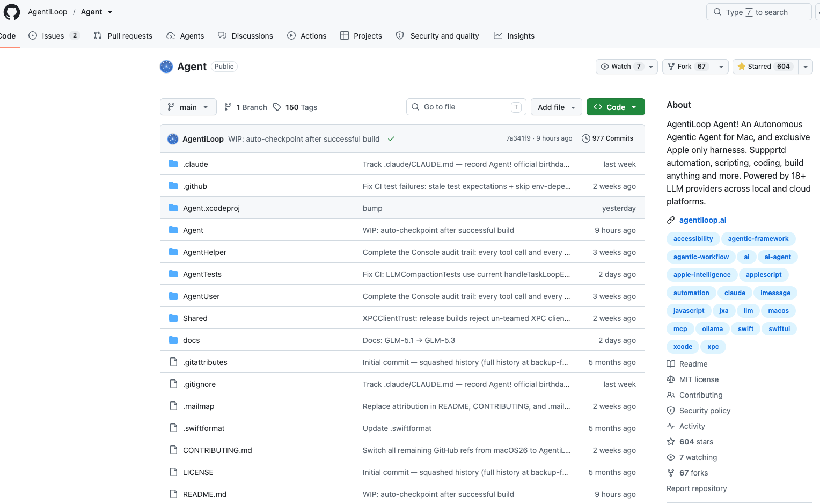Screen dimensions: 820x504
Task: Click the .gitattributes file icon
Action: click(x=173, y=362)
